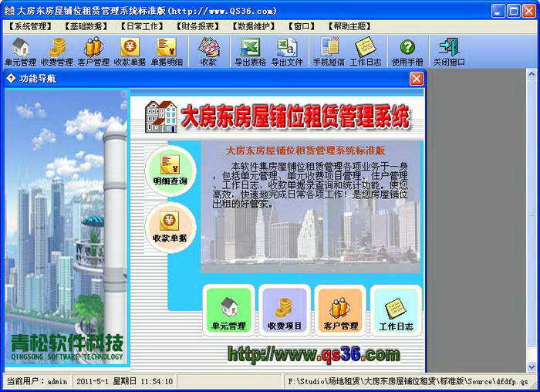Click scrollbar down arrow on right
The image size is (540, 392).
coord(532,367)
